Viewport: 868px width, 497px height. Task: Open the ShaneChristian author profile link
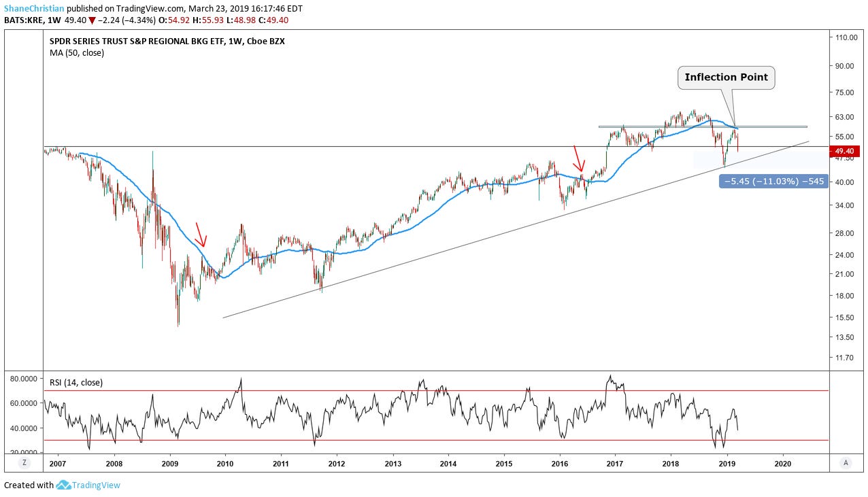34,9
